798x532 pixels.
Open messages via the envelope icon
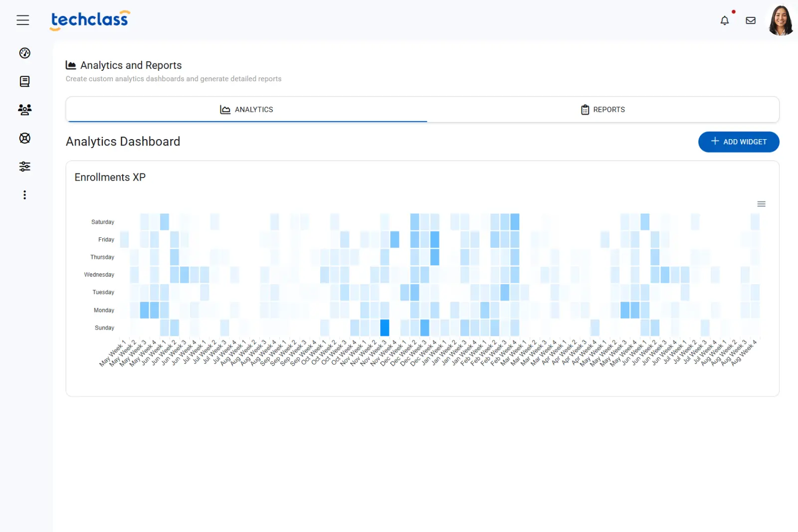(751, 20)
